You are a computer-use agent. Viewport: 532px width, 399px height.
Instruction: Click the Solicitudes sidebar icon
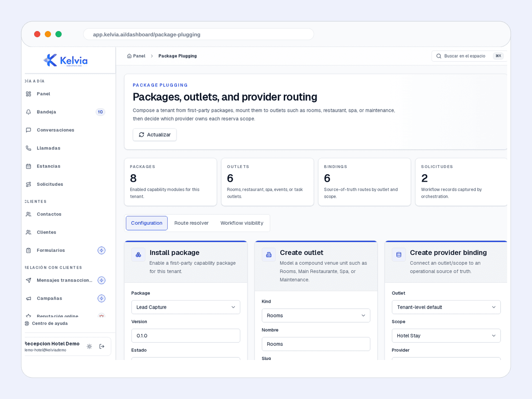(28, 184)
